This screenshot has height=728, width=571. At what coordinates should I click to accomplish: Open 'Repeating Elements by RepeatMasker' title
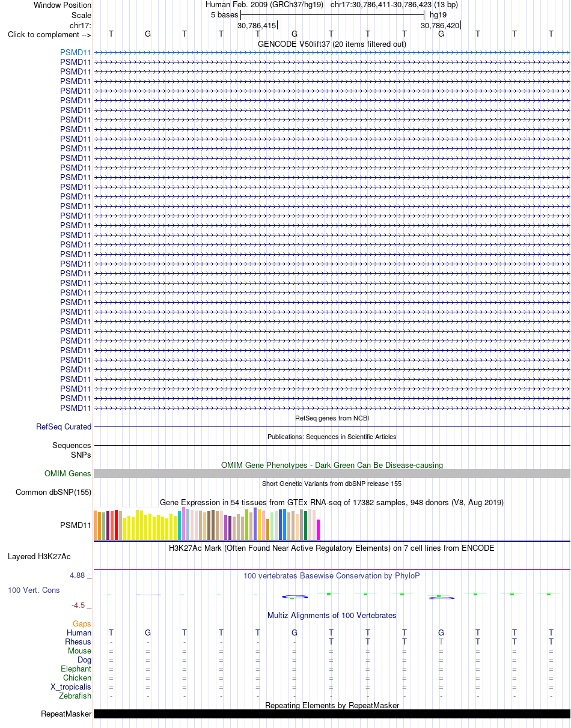point(332,705)
